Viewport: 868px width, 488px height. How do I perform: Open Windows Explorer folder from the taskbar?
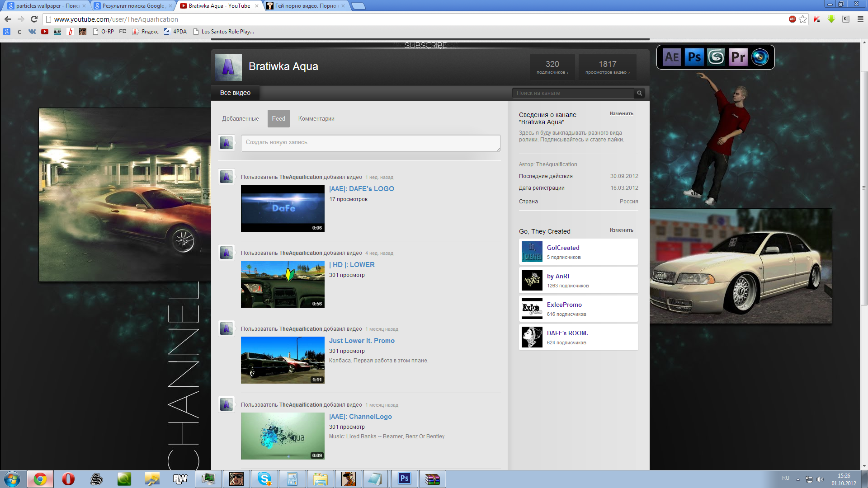[x=321, y=479]
